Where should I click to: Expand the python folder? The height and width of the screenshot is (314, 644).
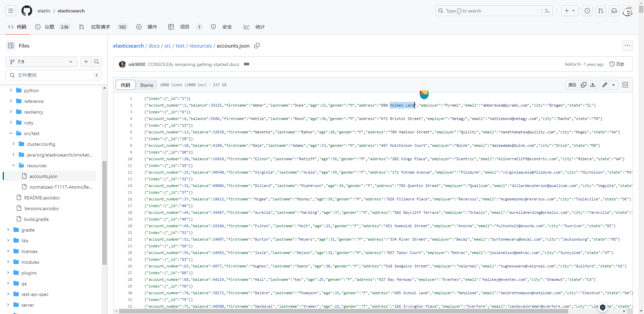click(11, 90)
